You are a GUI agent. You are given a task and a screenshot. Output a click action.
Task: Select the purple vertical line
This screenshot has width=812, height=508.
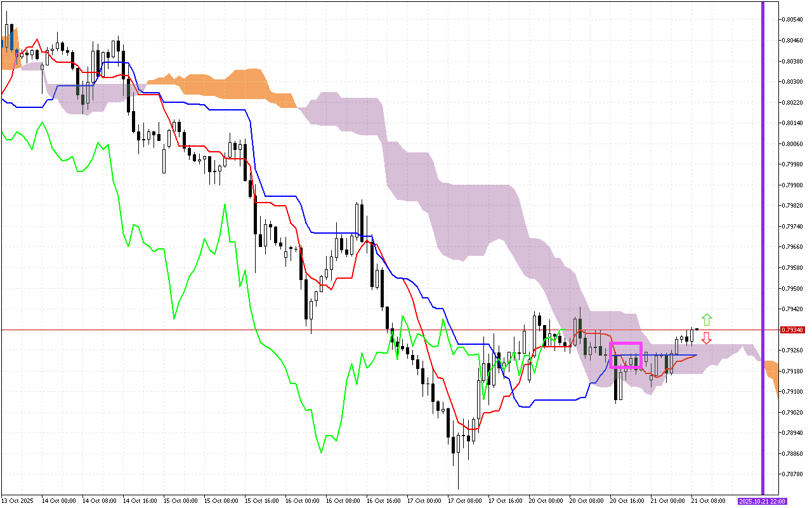pos(763,254)
